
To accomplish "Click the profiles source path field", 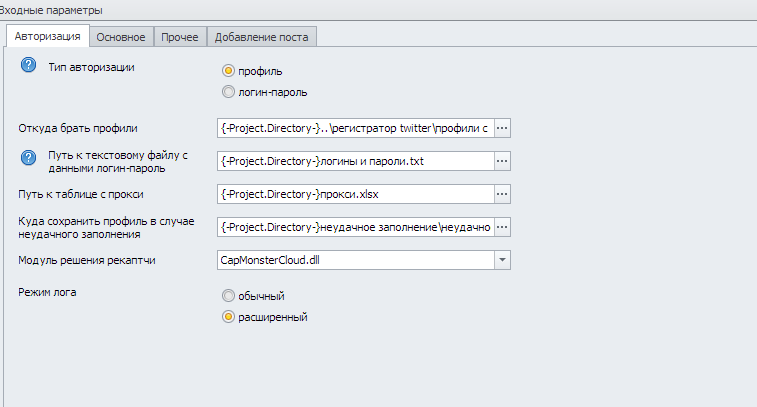I will click(355, 128).
